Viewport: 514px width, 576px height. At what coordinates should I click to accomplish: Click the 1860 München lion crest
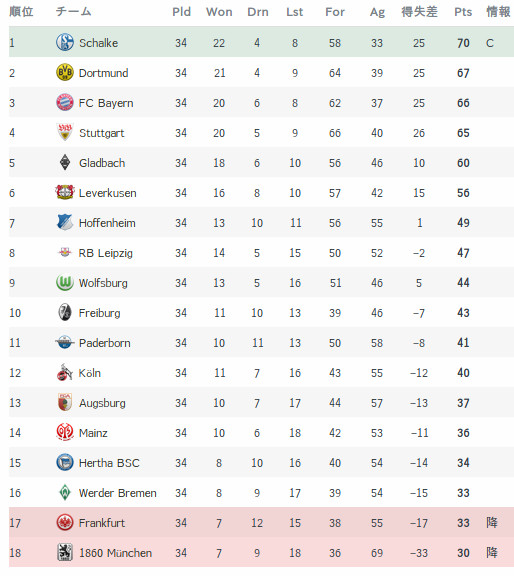pos(65,552)
